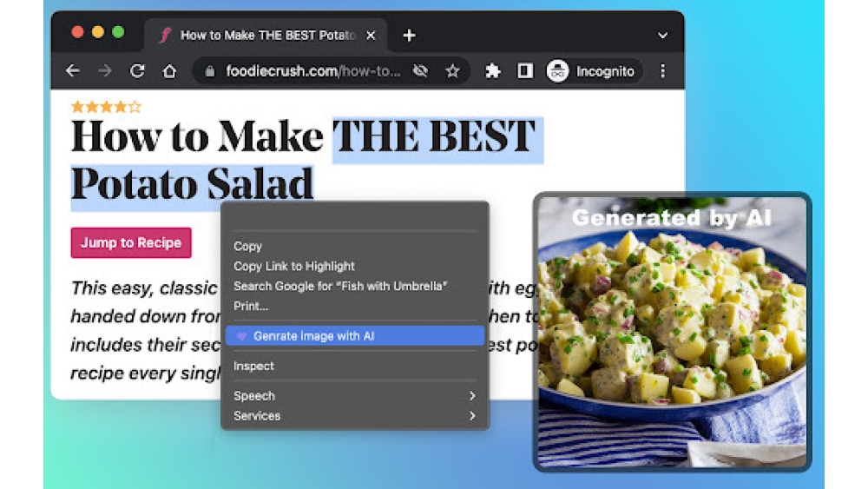This screenshot has height=489, width=868.
Task: Select Search Google for Fish with Umbrella
Action: 355,287
